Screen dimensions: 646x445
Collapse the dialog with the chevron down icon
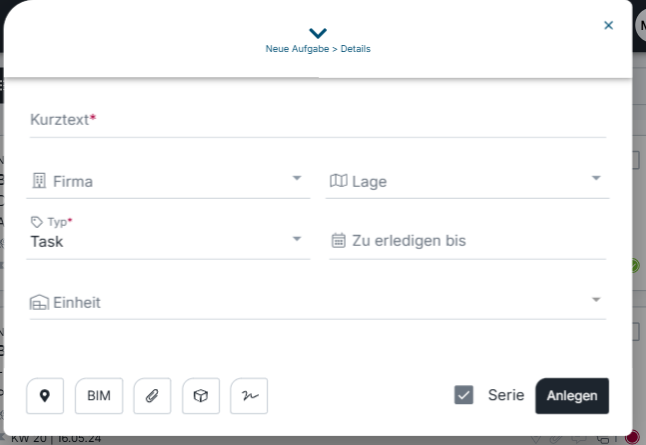[x=318, y=33]
